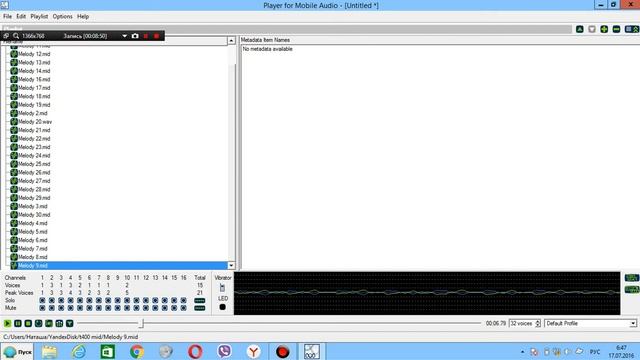The image size is (640, 360).
Task: Toggle Mute for channel 8
Action: click(108, 308)
